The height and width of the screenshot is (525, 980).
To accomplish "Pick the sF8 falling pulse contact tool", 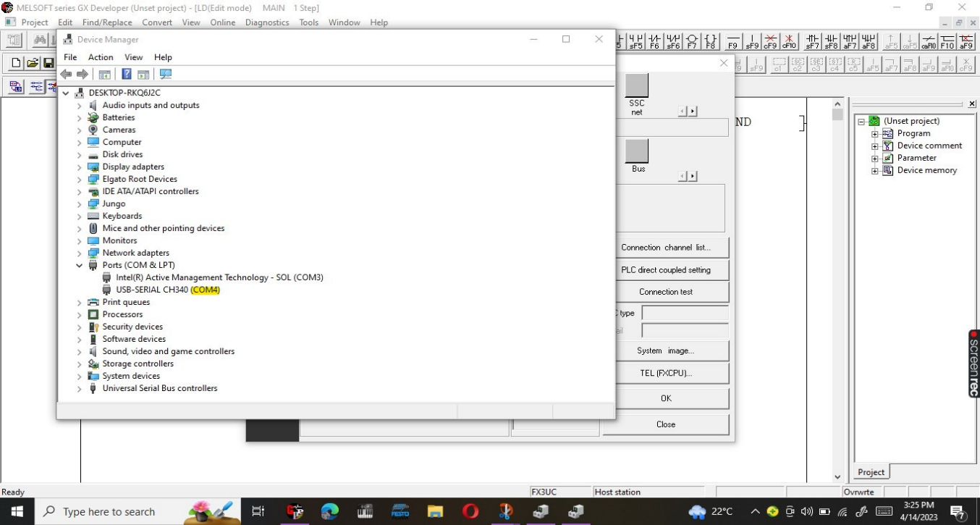I will (x=831, y=41).
